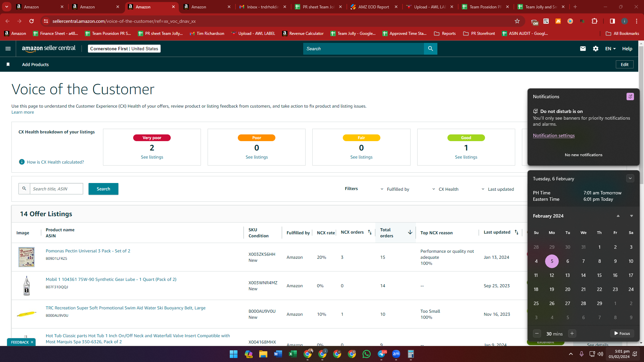This screenshot has height=362, width=644.
Task: Open Zoom from the taskbar
Action: [x=396, y=354]
